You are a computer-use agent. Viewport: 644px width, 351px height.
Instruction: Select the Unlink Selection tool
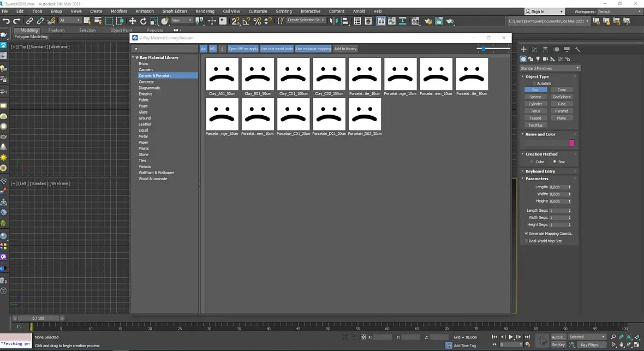point(40,21)
